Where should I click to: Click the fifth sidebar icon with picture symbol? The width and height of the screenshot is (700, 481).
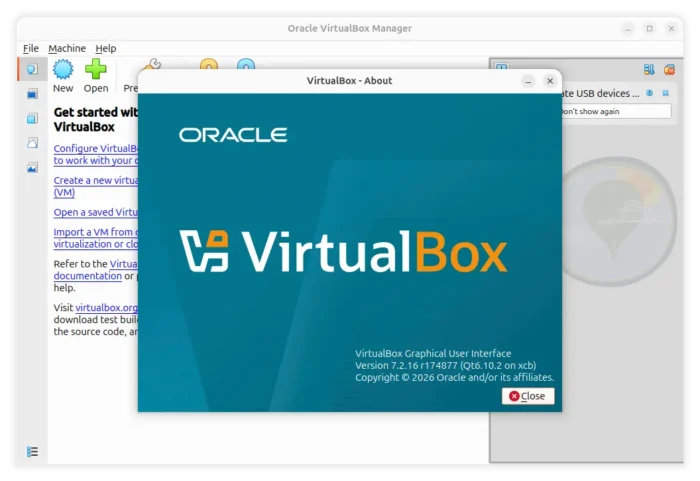(x=32, y=167)
